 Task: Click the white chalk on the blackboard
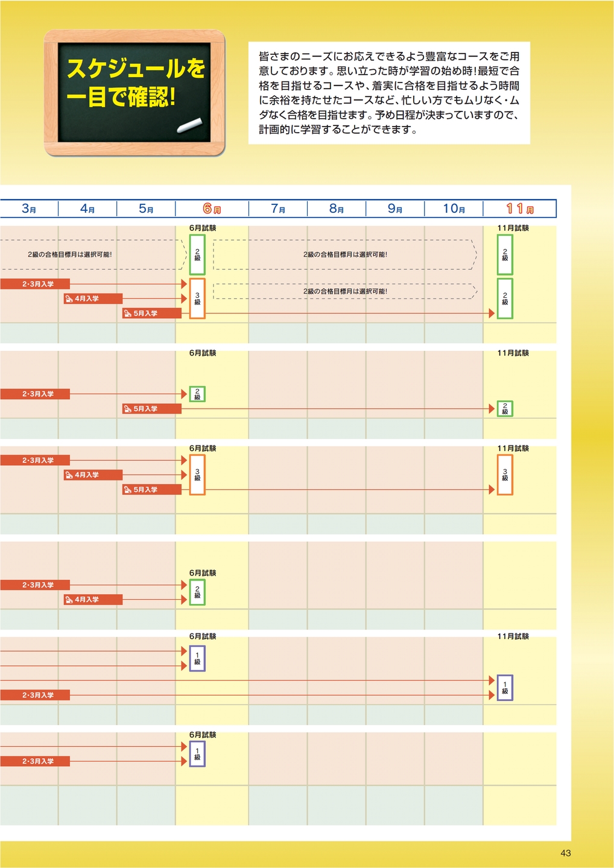pos(190,125)
